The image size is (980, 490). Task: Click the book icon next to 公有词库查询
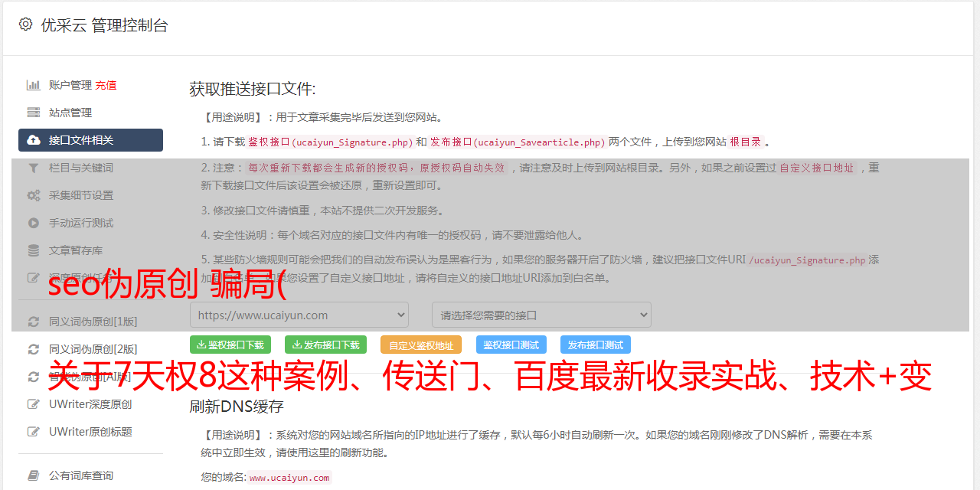click(x=34, y=475)
